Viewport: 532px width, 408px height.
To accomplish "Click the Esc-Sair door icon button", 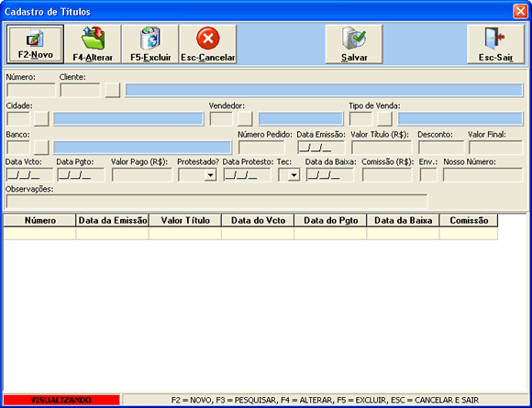I will pyautogui.click(x=495, y=44).
